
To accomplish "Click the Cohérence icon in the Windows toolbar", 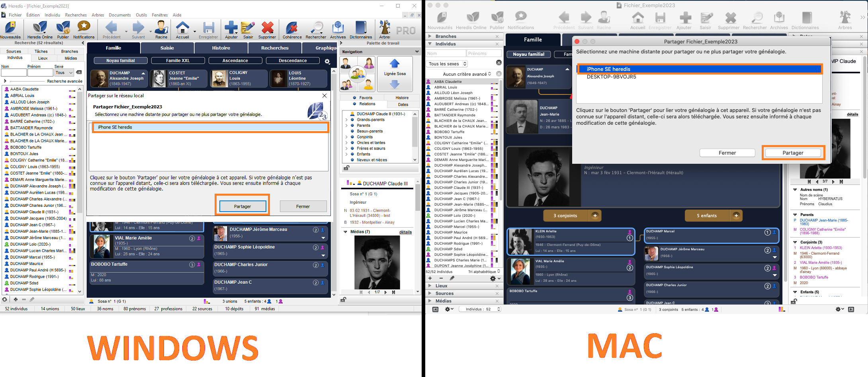I will coord(292,29).
